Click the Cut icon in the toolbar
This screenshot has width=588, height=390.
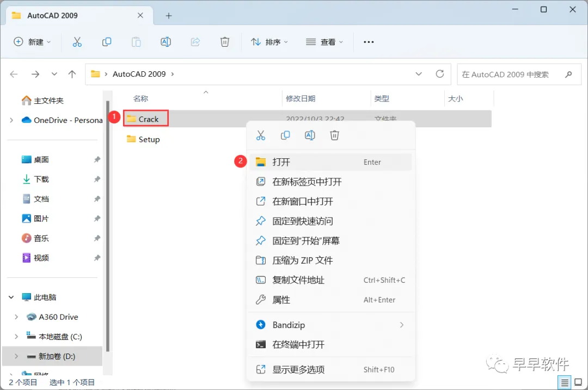point(77,42)
